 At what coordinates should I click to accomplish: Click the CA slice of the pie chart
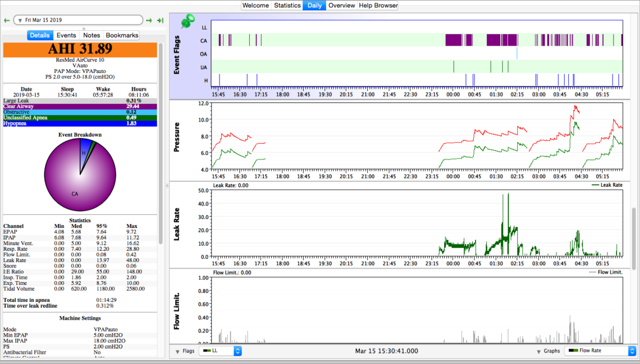(75, 187)
